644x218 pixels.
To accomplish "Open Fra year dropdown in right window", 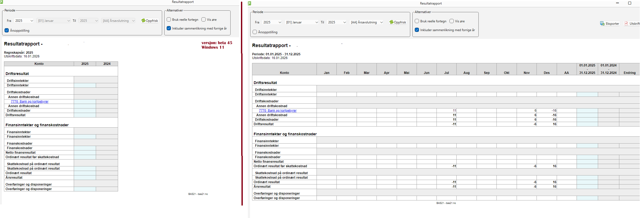I will tap(272, 22).
